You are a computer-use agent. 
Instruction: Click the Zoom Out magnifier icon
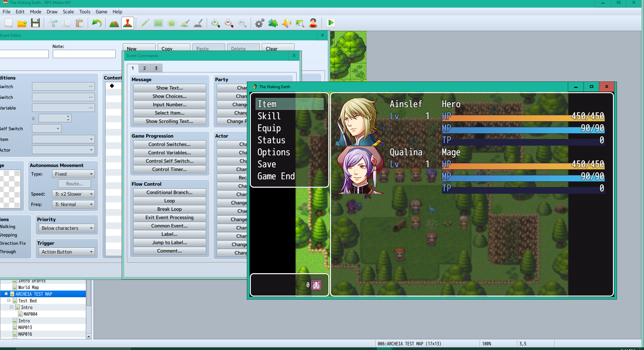tap(229, 23)
